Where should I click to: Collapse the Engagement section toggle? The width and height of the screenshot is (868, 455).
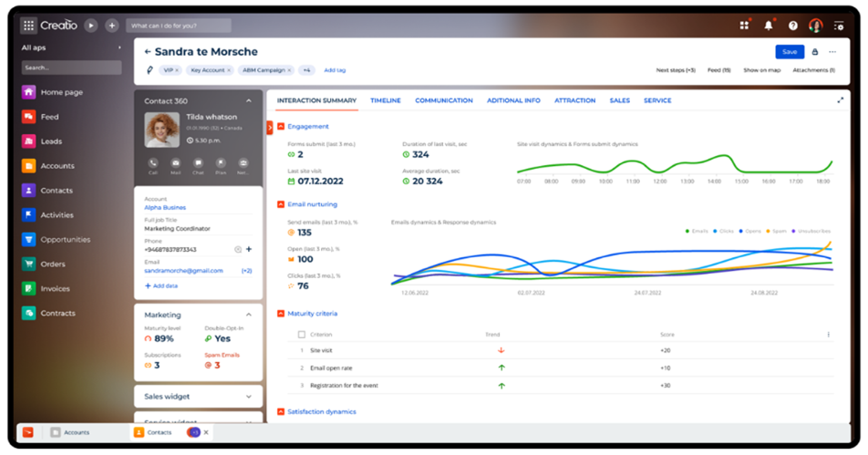[x=281, y=127]
